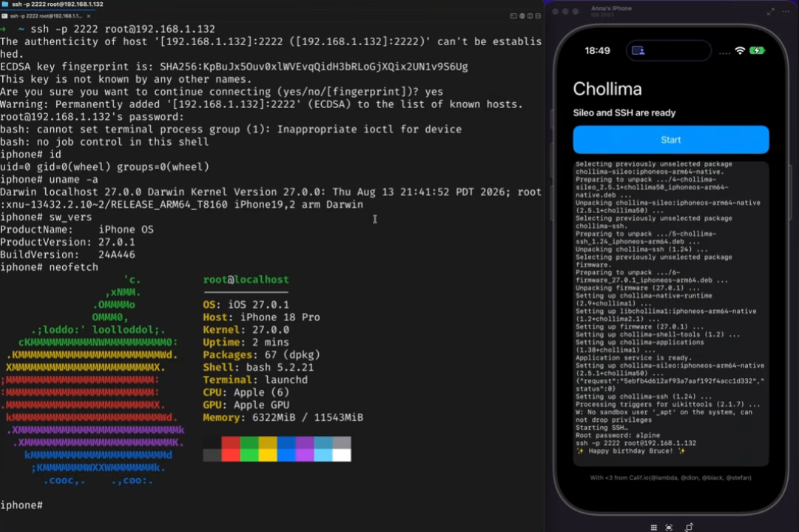Screen dimensions: 799x532
Task: Click the "Memory: 6322MiB / 11543MiB" line
Action: click(x=283, y=417)
